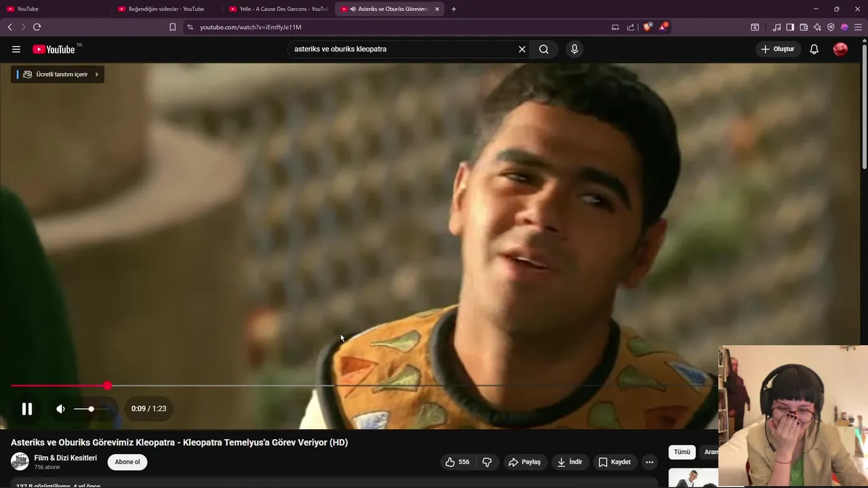Go back in browser history

(x=9, y=27)
